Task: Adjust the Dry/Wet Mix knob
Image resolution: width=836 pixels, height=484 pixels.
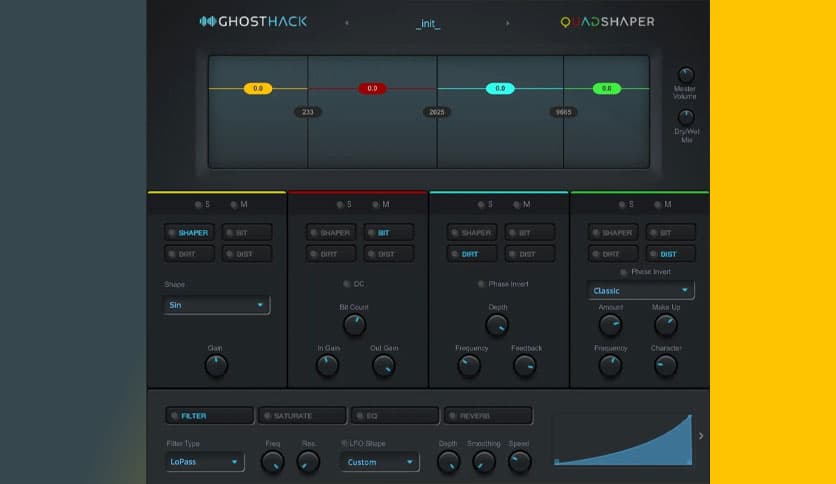Action: tap(686, 117)
